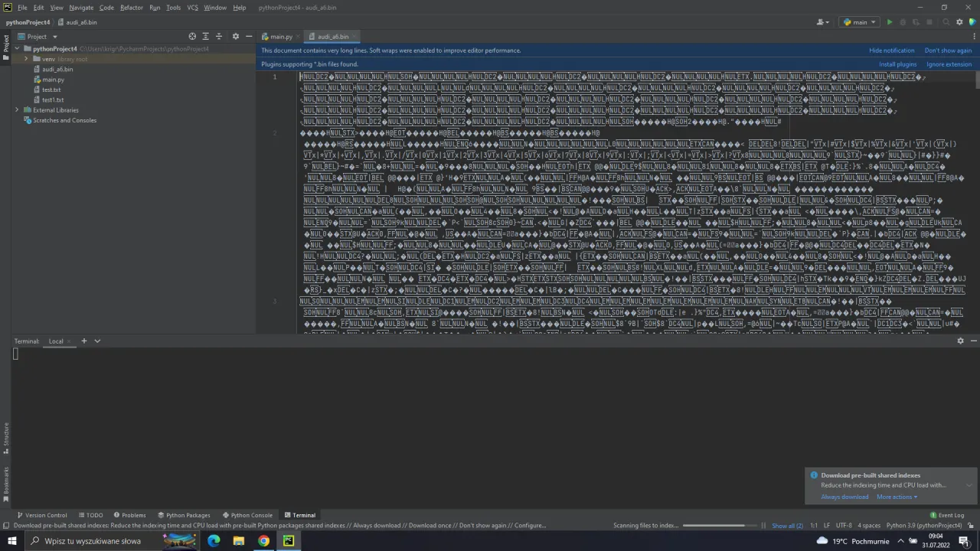Pause the indexing background process
Viewport: 980px width, 551px height.
763,526
